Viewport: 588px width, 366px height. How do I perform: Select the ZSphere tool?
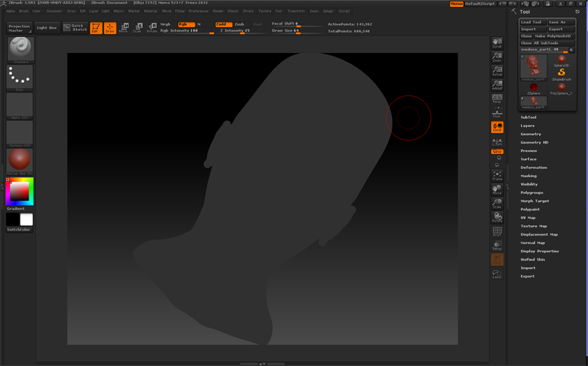point(534,89)
